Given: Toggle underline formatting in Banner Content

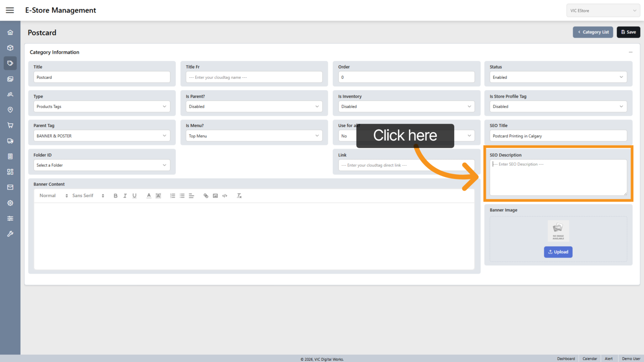Looking at the screenshot, I should click(x=135, y=196).
